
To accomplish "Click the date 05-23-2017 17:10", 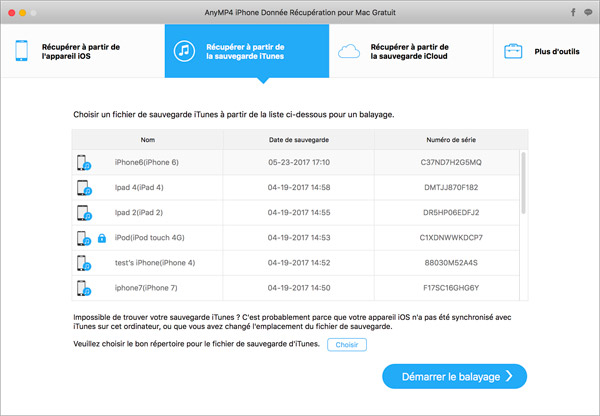I will (299, 162).
